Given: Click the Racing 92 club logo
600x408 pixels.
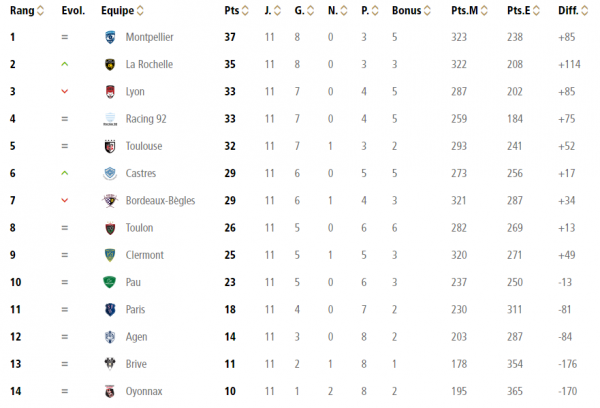Looking at the screenshot, I should (x=110, y=119).
